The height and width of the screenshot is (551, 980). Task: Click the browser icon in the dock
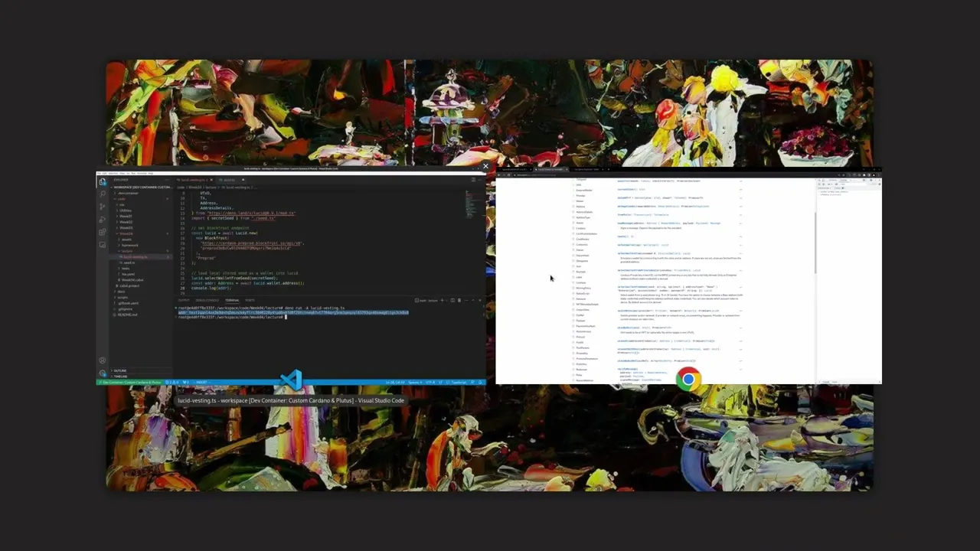click(688, 378)
